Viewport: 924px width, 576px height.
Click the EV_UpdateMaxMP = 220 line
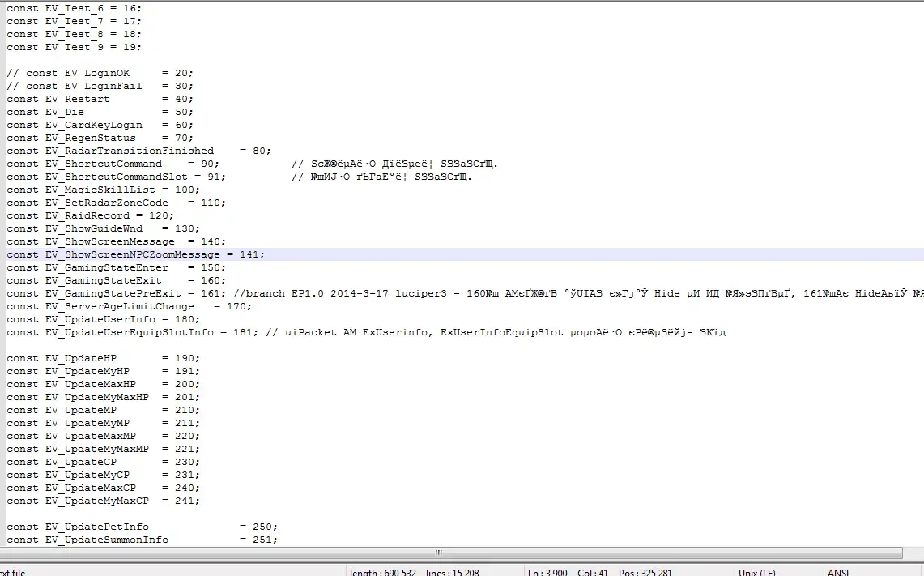pyautogui.click(x=103, y=437)
